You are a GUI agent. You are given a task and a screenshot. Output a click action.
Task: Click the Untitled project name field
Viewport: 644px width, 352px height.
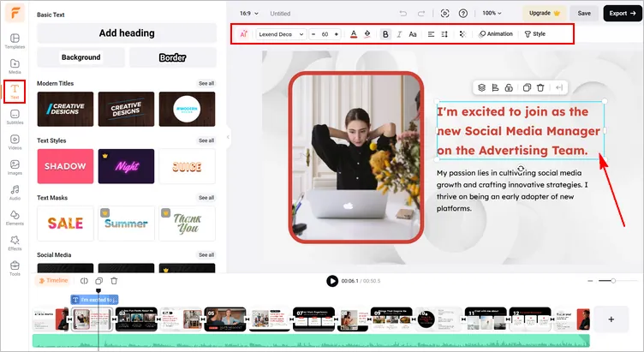(x=280, y=14)
